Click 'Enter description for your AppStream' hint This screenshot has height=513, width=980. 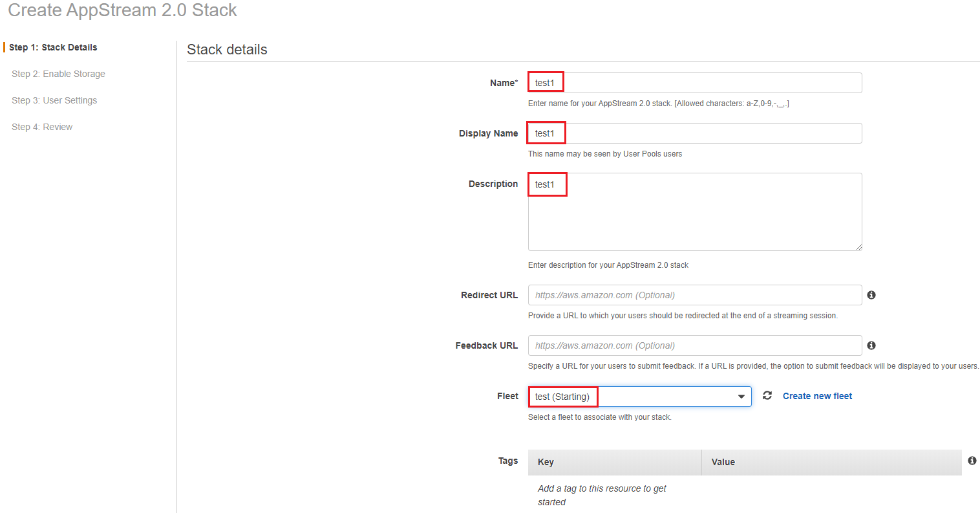[x=608, y=265]
